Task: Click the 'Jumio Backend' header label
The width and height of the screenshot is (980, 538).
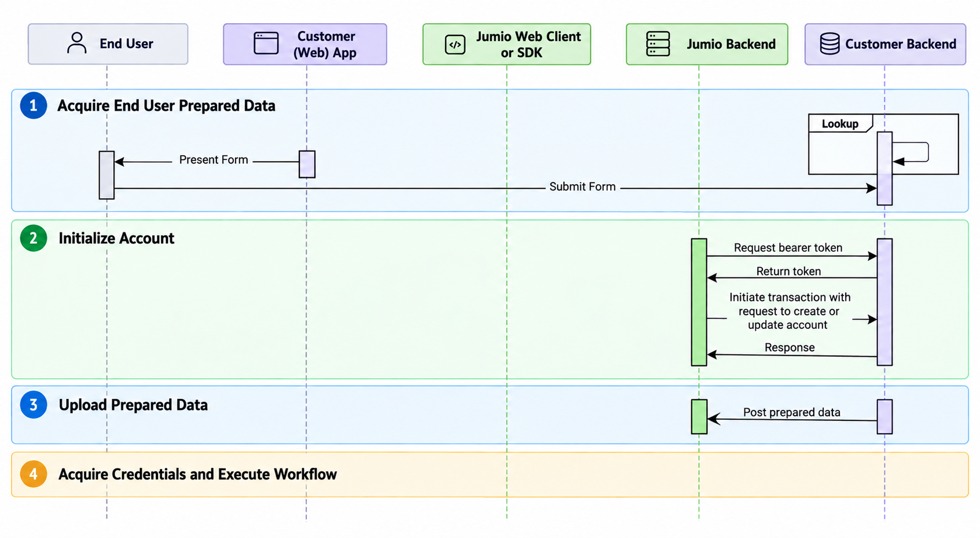Action: [731, 45]
